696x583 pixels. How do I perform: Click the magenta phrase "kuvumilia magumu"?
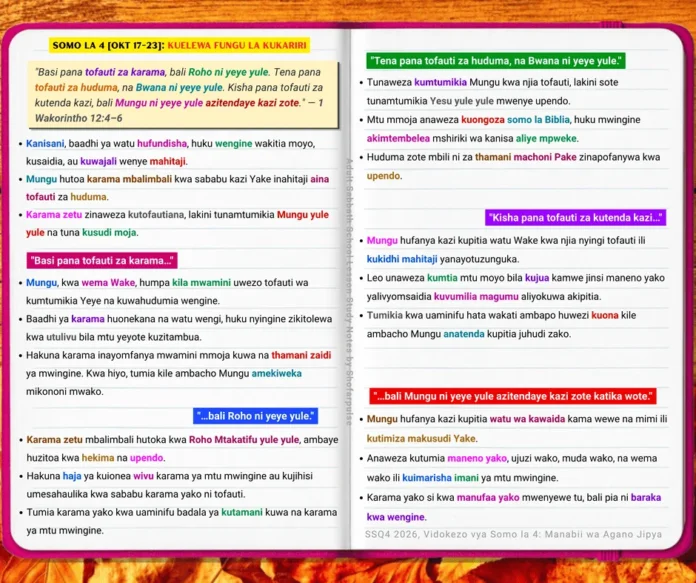pyautogui.click(x=476, y=296)
